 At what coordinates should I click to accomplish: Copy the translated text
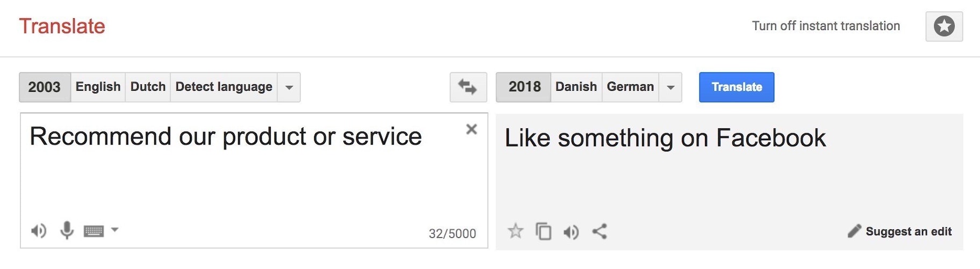pyautogui.click(x=543, y=231)
